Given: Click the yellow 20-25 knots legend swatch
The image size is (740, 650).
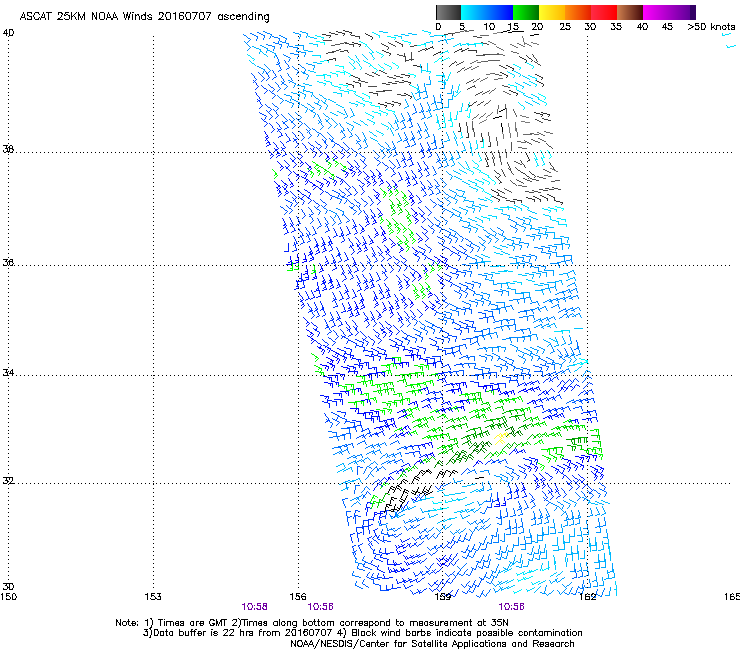Looking at the screenshot, I should point(552,12).
